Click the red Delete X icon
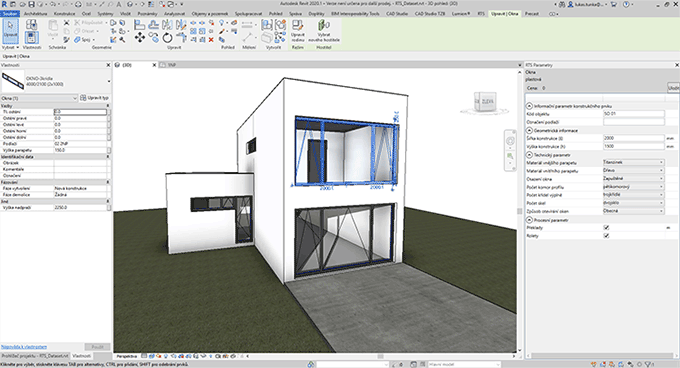The width and height of the screenshot is (680, 368). pyautogui.click(x=211, y=40)
